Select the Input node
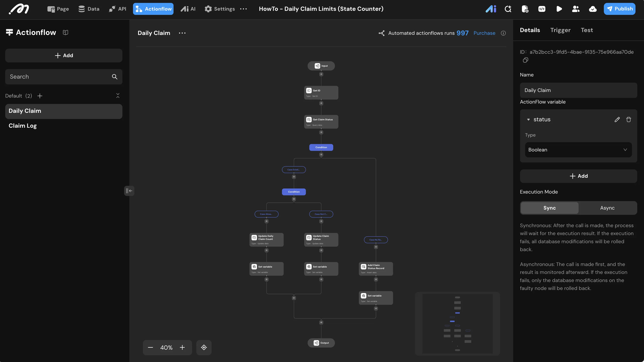The width and height of the screenshot is (644, 362). 321,66
